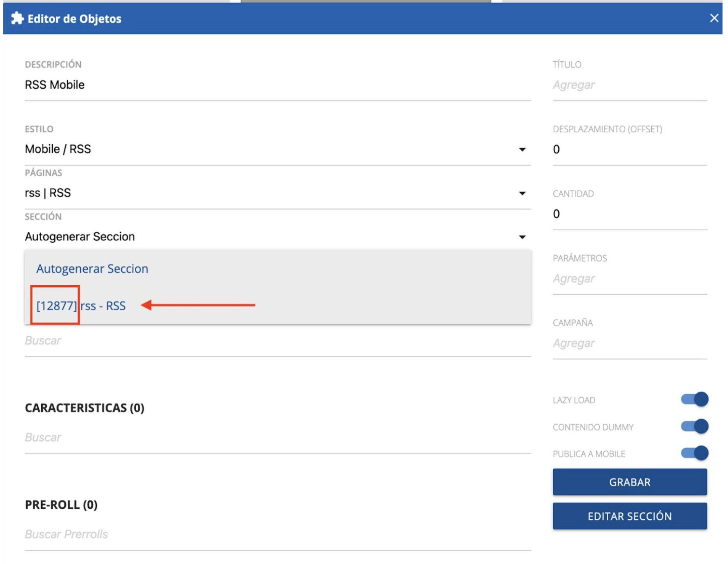Click the Características (0) heading
Viewport: 728px width, 564px height.
pos(84,408)
